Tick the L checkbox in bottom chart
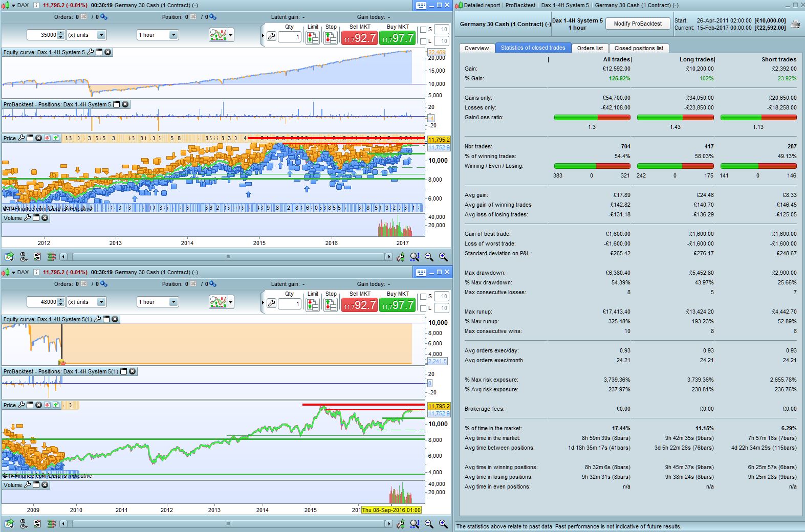The height and width of the screenshot is (532, 805). [x=423, y=308]
